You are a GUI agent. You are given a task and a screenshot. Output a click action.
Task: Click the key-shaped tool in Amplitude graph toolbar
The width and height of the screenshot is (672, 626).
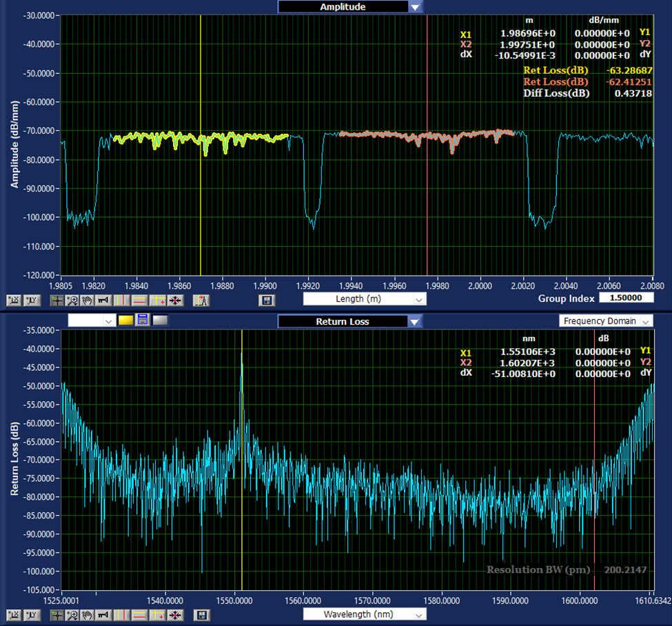tap(103, 301)
